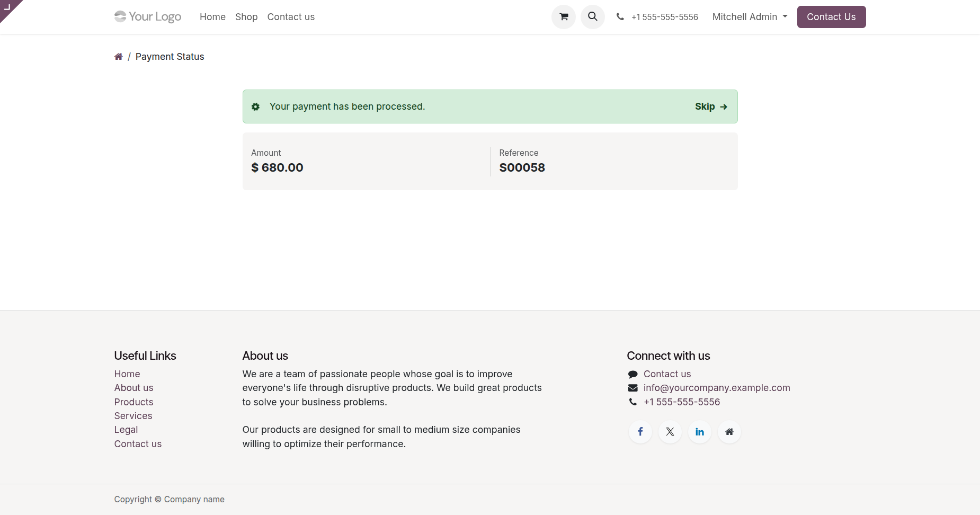Click the info@yourcompany.example.com email link

point(717,388)
